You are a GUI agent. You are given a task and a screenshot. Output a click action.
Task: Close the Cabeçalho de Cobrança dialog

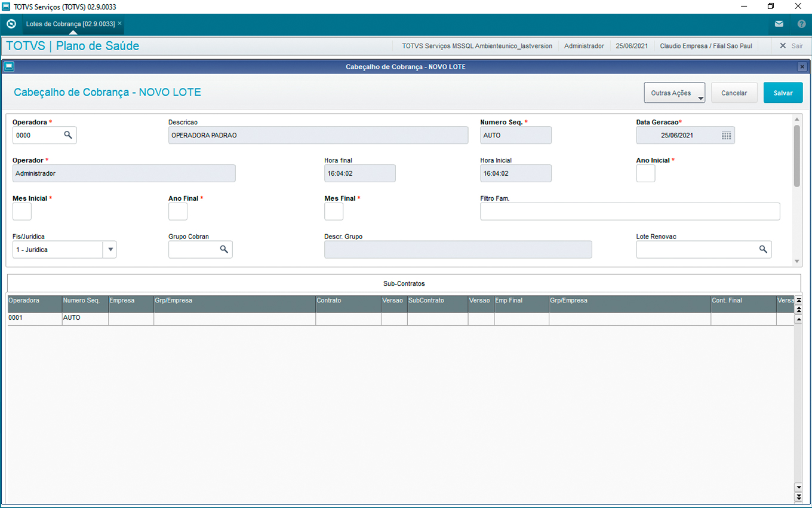pyautogui.click(x=802, y=67)
